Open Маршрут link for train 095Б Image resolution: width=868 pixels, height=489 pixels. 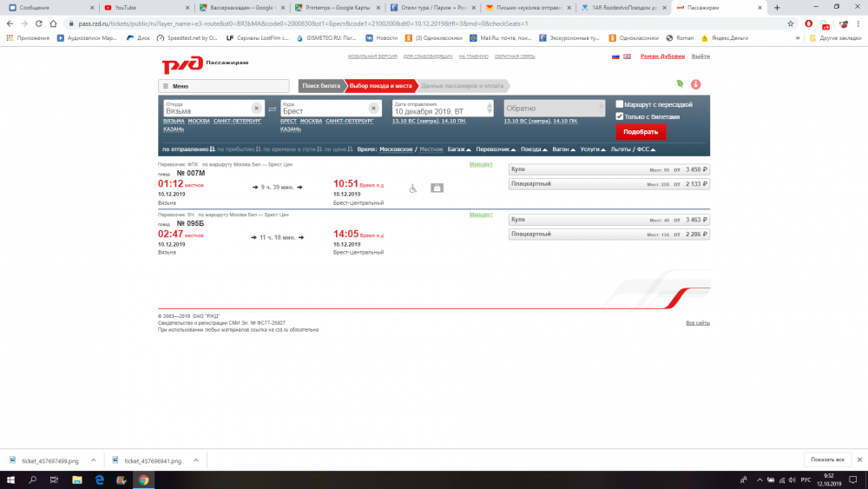[481, 214]
